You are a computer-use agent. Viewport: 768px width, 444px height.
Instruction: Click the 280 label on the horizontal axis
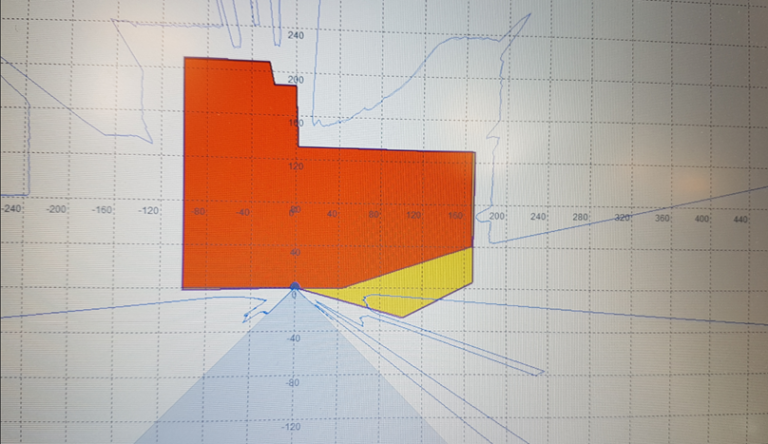click(582, 216)
